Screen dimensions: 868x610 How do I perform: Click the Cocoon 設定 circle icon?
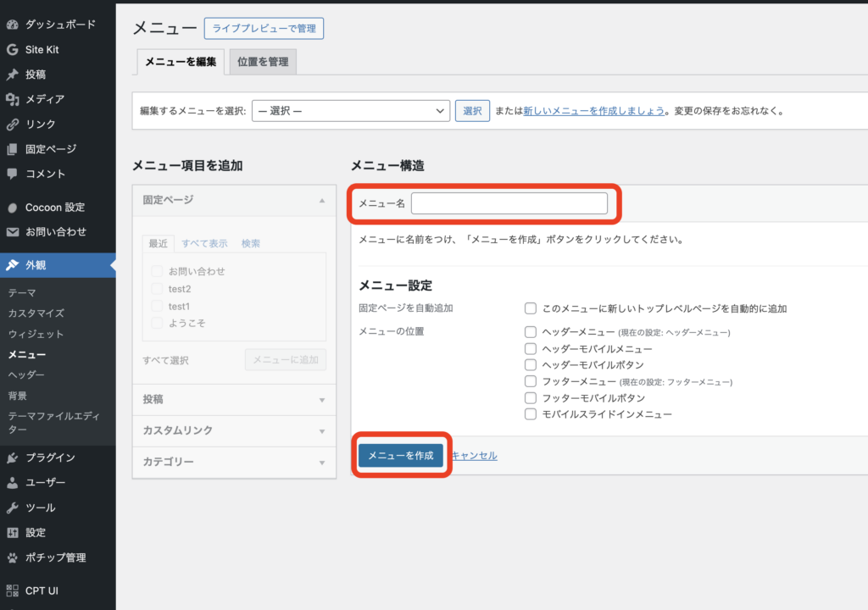pyautogui.click(x=12, y=208)
